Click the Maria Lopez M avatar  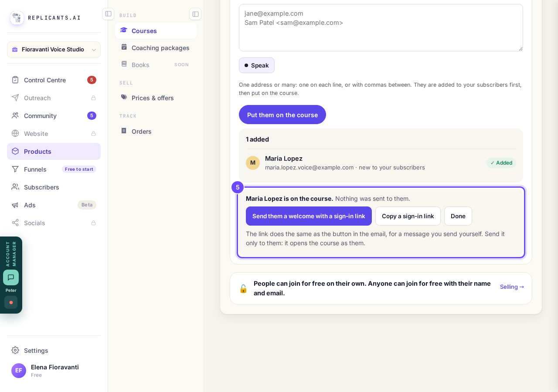[x=253, y=163]
